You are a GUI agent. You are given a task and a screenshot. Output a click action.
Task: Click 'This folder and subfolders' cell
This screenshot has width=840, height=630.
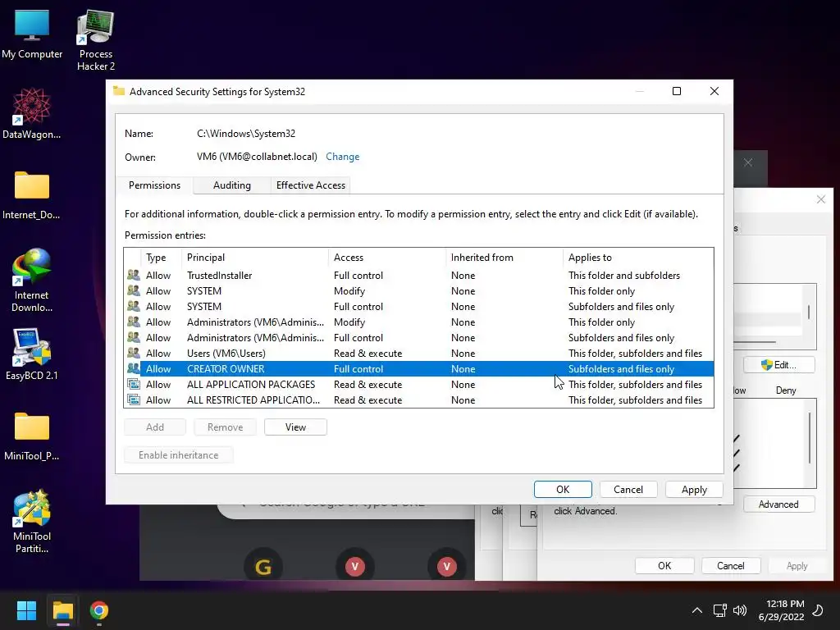tap(624, 276)
